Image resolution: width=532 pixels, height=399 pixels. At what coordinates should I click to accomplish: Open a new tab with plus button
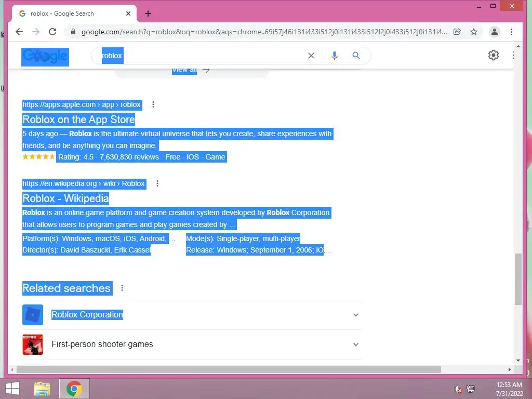pos(148,14)
